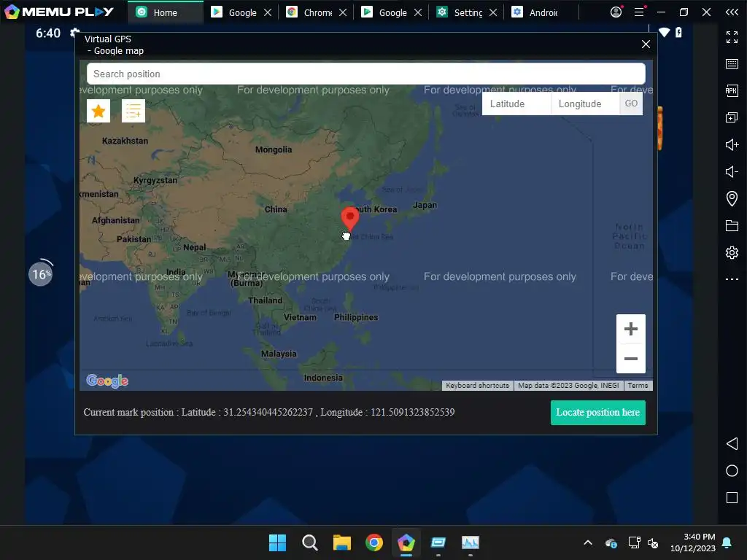
Task: Close the Virtual GPS dialog
Action: [646, 44]
